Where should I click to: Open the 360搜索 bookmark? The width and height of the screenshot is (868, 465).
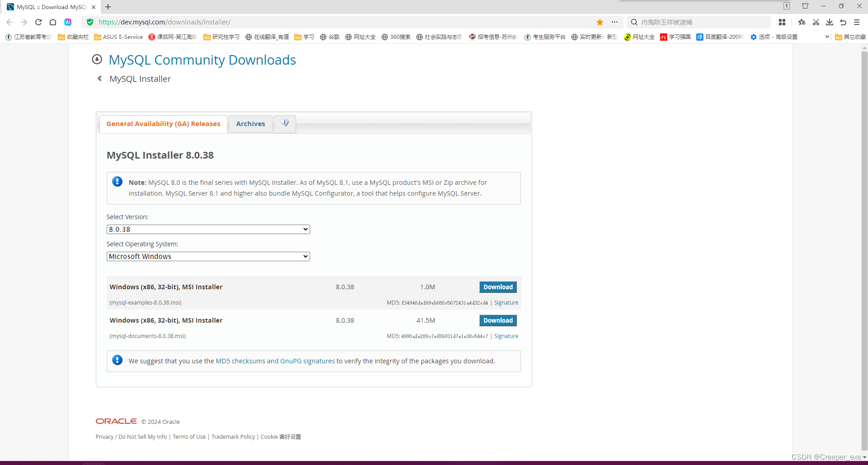396,37
